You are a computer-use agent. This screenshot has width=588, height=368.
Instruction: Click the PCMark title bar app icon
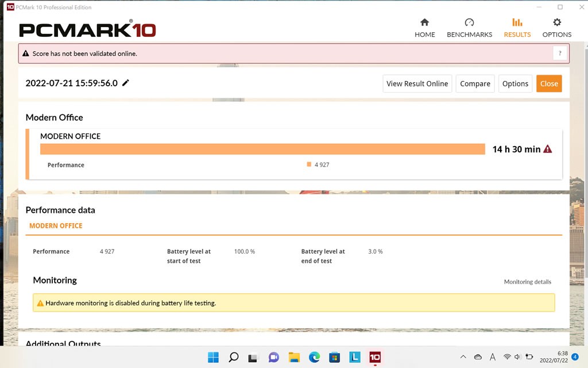[x=10, y=7]
